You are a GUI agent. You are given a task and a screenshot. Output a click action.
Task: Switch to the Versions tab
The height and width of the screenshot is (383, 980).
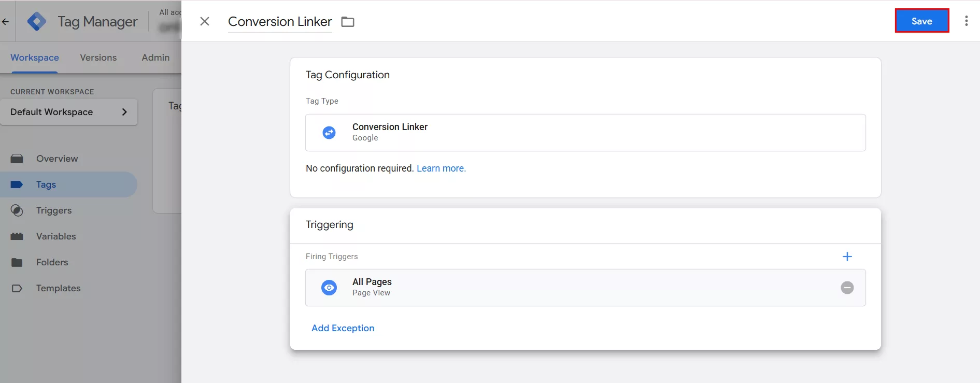pyautogui.click(x=98, y=58)
